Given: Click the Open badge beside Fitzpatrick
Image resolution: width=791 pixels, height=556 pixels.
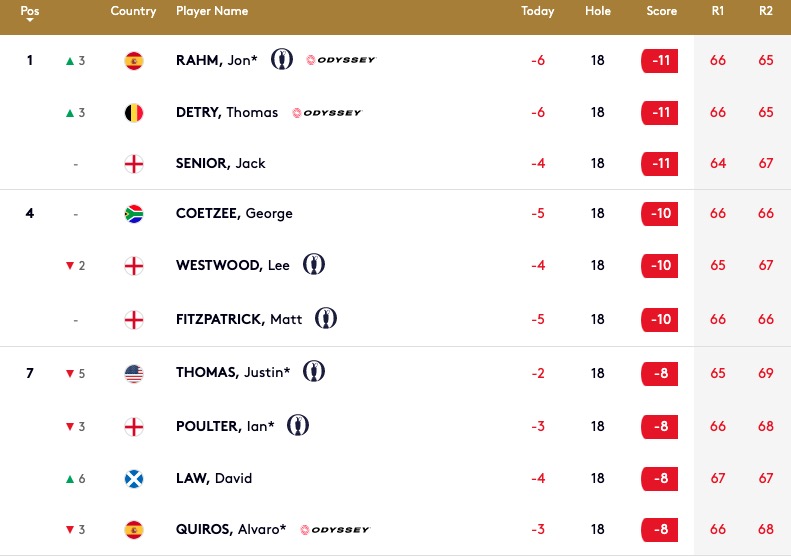Looking at the screenshot, I should [325, 319].
